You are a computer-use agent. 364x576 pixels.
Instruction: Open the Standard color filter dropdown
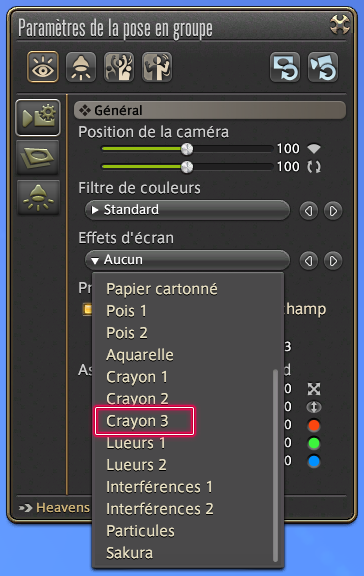pos(187,210)
